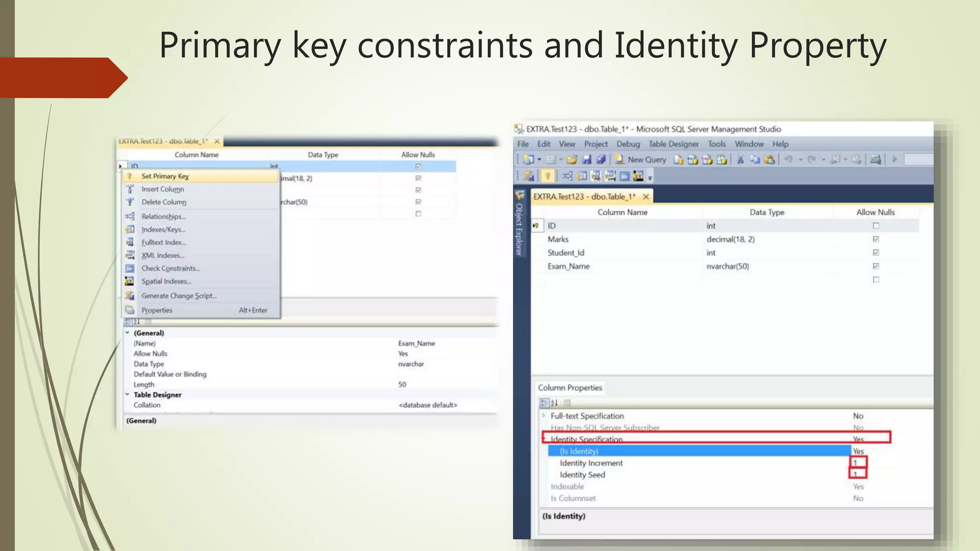Click the Activity Monitor icon in toolbar
The height and width of the screenshot is (551, 980).
pyautogui.click(x=876, y=159)
